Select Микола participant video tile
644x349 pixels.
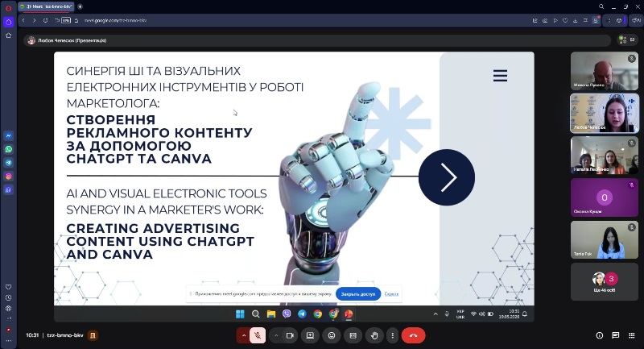[605, 71]
